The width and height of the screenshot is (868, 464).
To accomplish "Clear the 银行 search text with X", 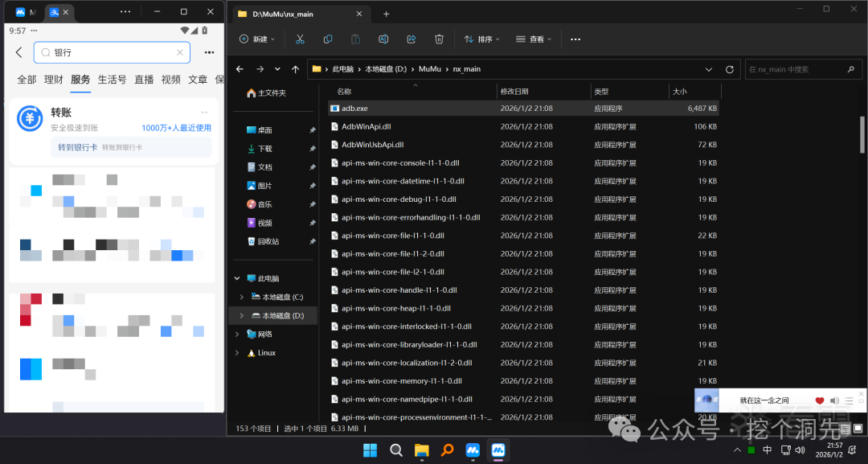I will [180, 52].
